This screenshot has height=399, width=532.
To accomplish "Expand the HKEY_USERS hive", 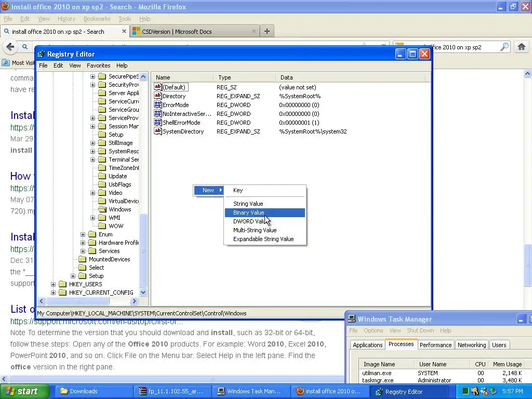I will 53,284.
